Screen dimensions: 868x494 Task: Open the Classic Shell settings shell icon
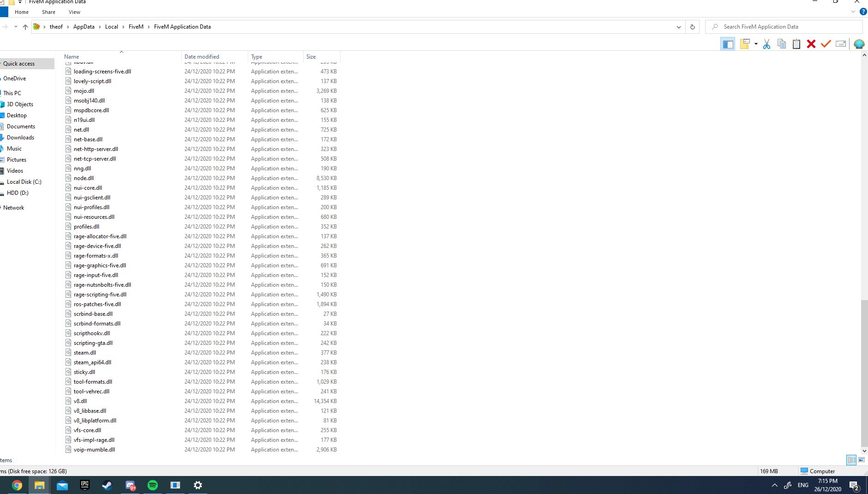[x=859, y=44]
